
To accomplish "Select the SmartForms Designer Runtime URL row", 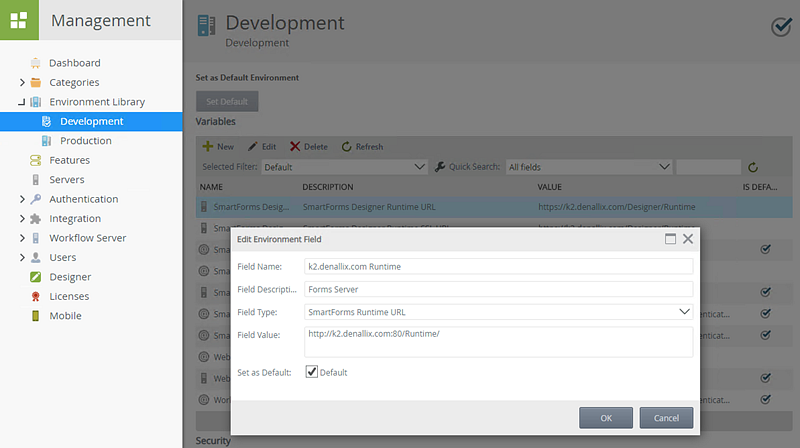I will (494, 207).
